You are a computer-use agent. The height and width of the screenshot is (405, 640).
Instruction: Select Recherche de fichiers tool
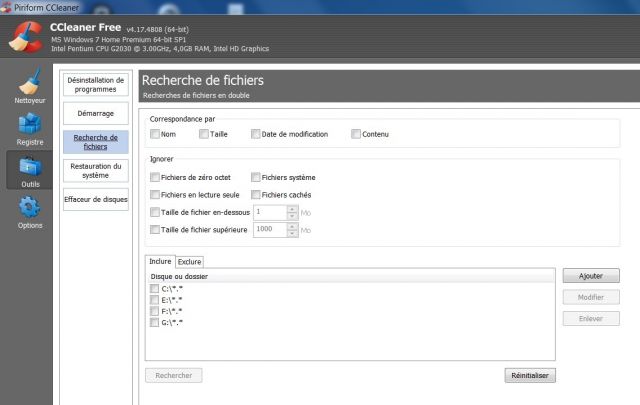point(96,142)
